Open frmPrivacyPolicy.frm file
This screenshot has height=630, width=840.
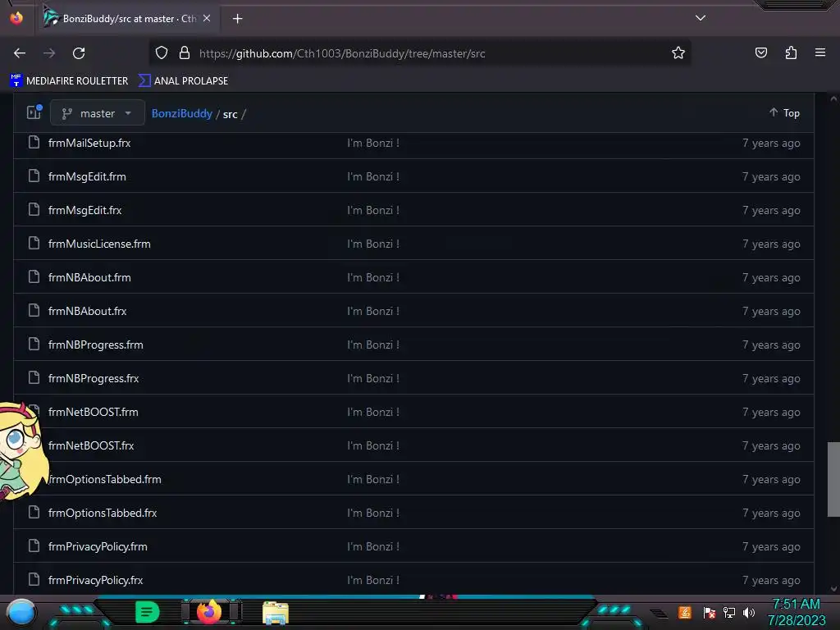(98, 547)
